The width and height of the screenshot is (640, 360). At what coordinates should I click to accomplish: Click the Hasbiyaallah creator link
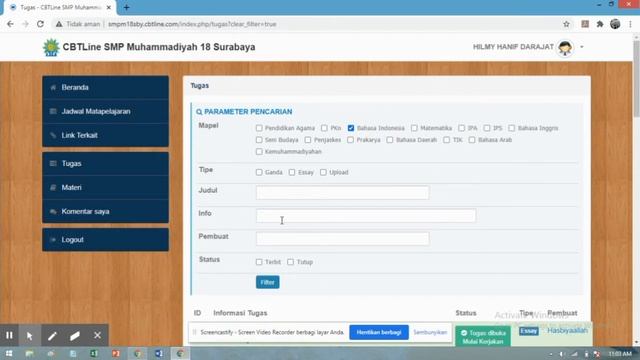click(x=567, y=330)
